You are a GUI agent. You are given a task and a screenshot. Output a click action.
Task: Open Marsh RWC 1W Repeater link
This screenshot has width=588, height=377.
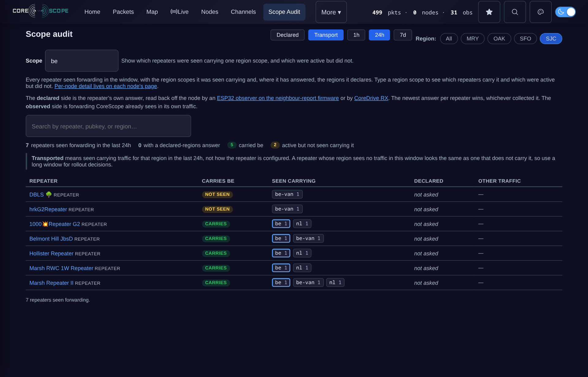tap(61, 268)
